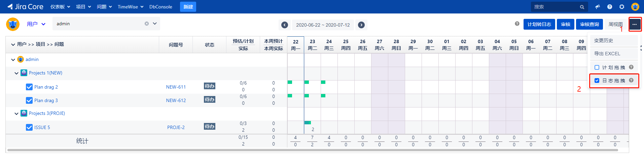644x158 pixels.
Task: Go to the previous date range arrow
Action: click(285, 25)
